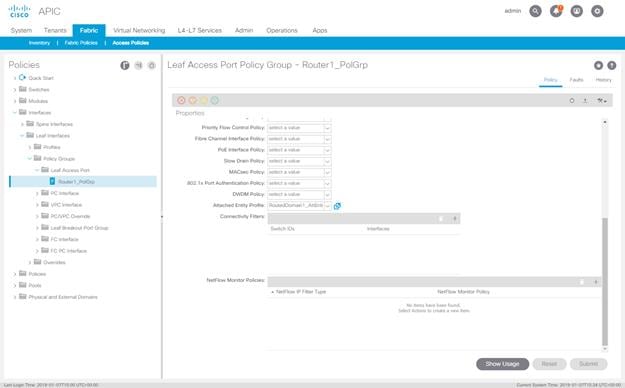Open the search icon beside admin
The width and height of the screenshot is (625, 388).
pos(535,11)
